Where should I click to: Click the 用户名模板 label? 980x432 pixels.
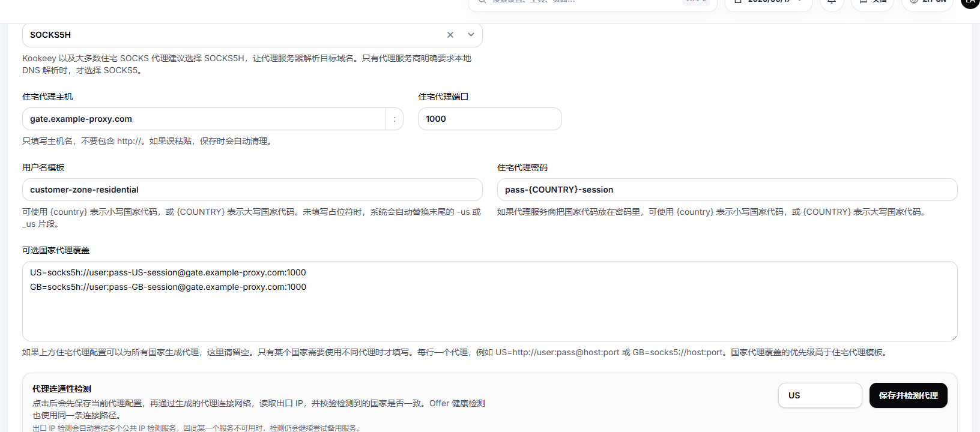coord(43,167)
